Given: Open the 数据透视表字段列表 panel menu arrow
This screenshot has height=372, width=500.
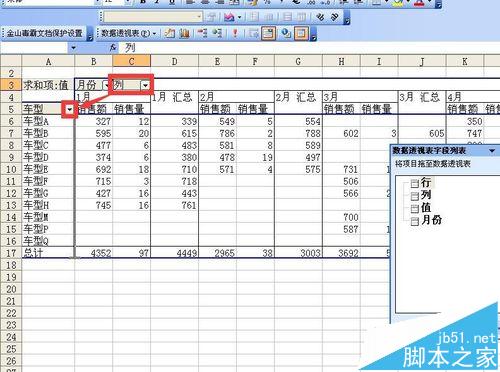Looking at the screenshot, I should [x=492, y=151].
